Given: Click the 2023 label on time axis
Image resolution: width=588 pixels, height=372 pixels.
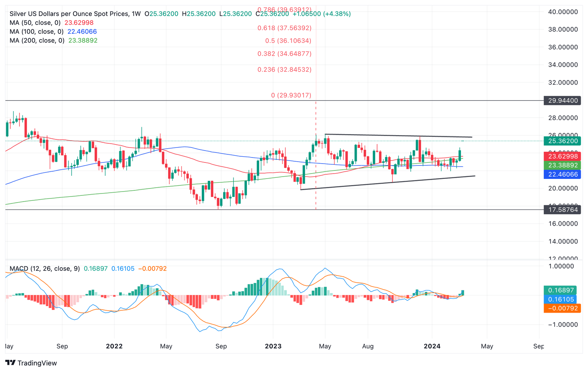Looking at the screenshot, I should pos(273,346).
